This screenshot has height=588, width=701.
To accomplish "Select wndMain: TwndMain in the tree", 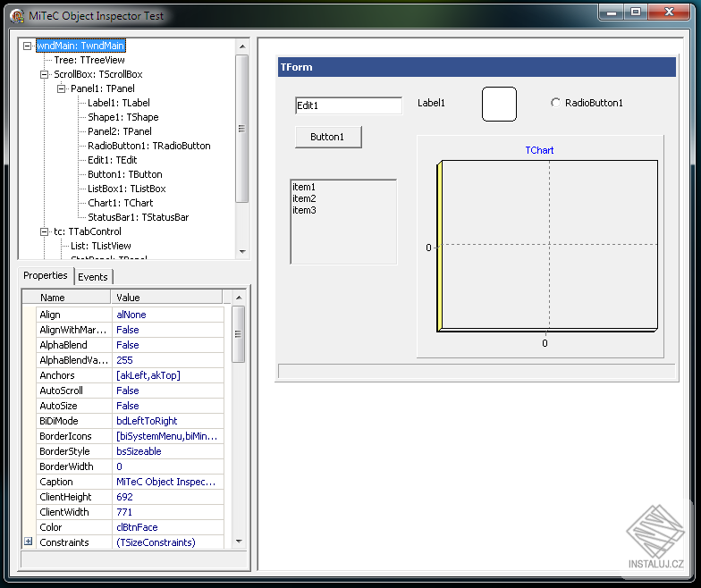I will coord(80,46).
